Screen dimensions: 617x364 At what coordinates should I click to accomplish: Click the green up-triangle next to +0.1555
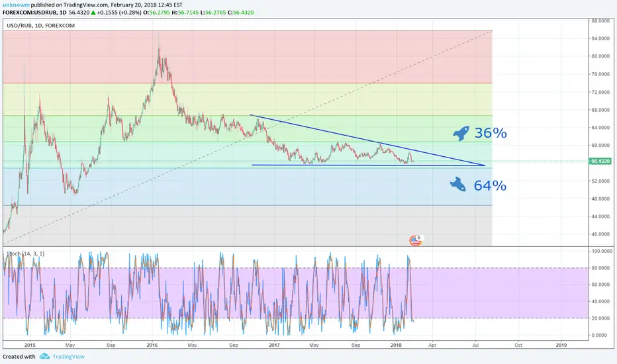[x=93, y=13]
